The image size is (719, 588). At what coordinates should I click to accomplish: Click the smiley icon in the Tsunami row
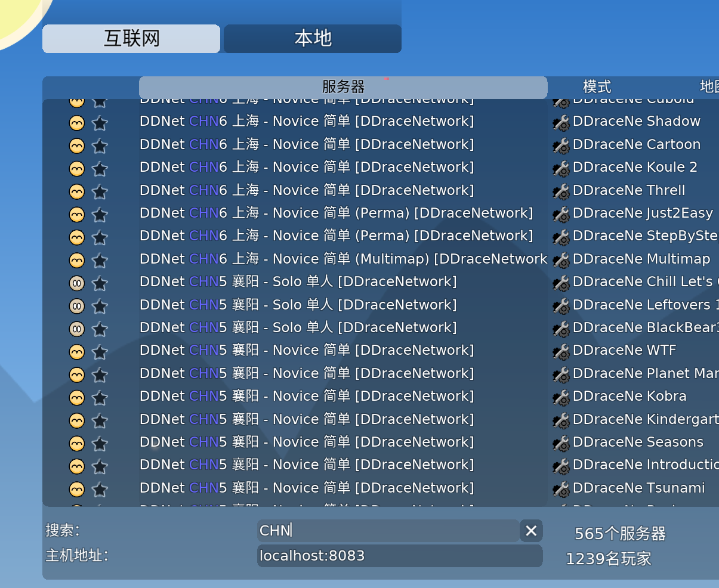pyautogui.click(x=77, y=489)
